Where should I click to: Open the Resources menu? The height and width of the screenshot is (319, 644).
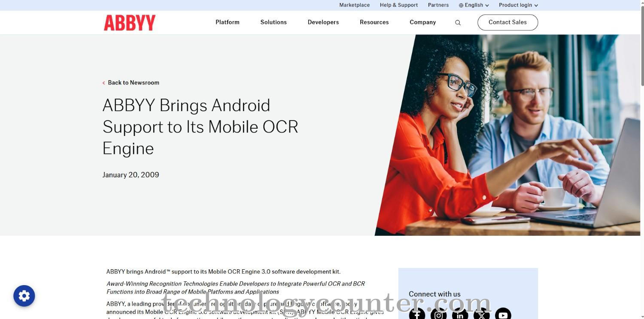(x=374, y=22)
